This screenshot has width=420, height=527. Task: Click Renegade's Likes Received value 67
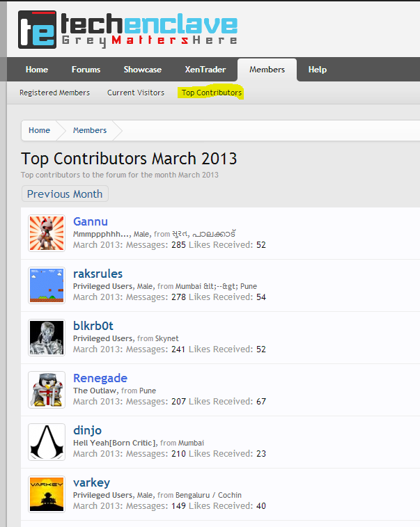click(261, 401)
